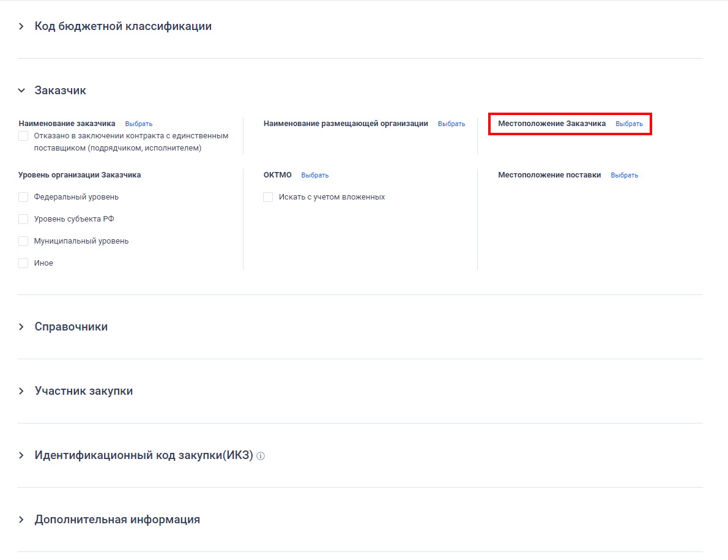Click Наименование размещающей организации label
728x560 pixels.
pyautogui.click(x=346, y=124)
